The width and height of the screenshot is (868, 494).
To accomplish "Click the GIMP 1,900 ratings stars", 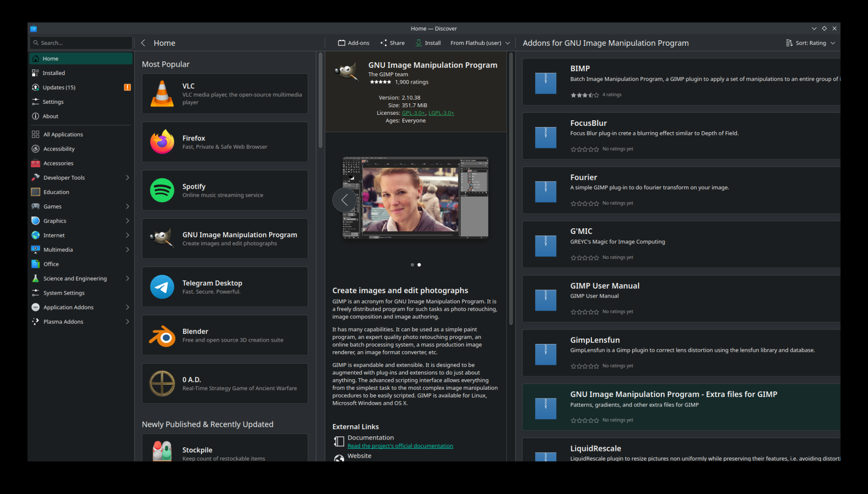I will 380,82.
